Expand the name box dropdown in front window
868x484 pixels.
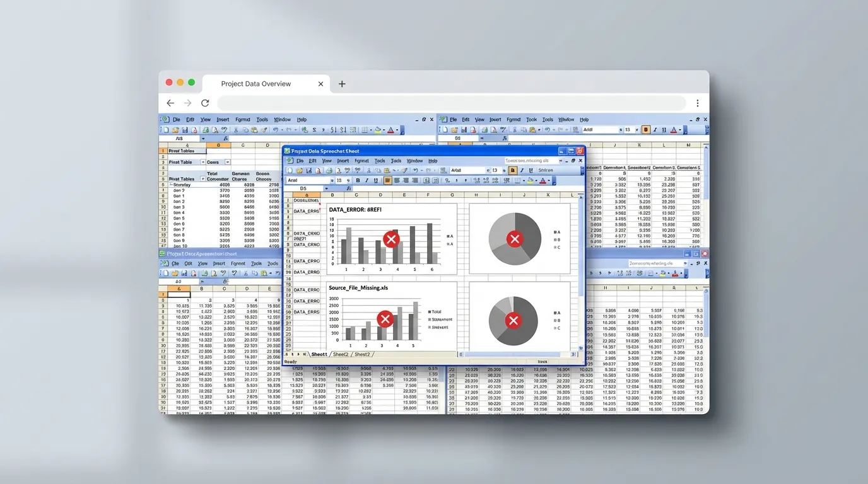[326, 188]
